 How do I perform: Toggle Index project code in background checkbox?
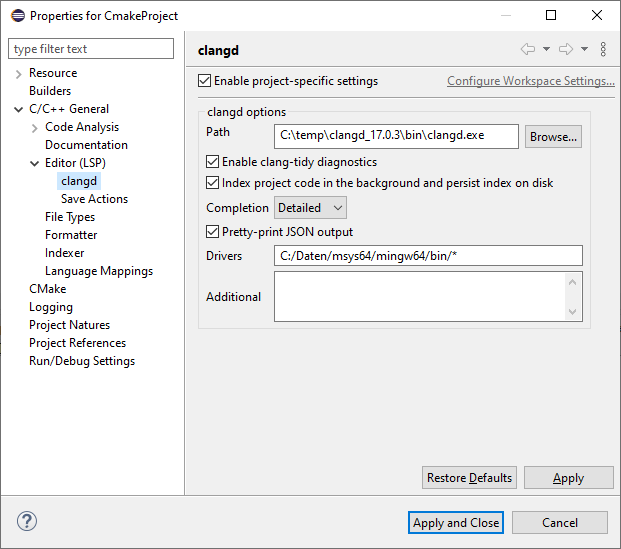[212, 183]
